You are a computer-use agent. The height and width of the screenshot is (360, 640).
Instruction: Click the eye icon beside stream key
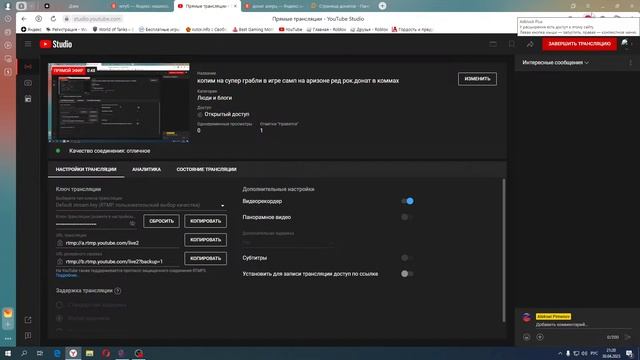point(132,223)
